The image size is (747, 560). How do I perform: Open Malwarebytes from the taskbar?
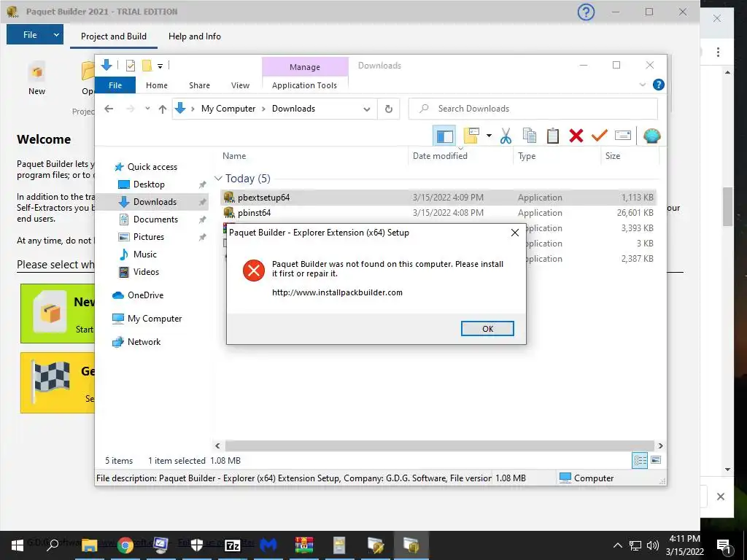coord(268,545)
